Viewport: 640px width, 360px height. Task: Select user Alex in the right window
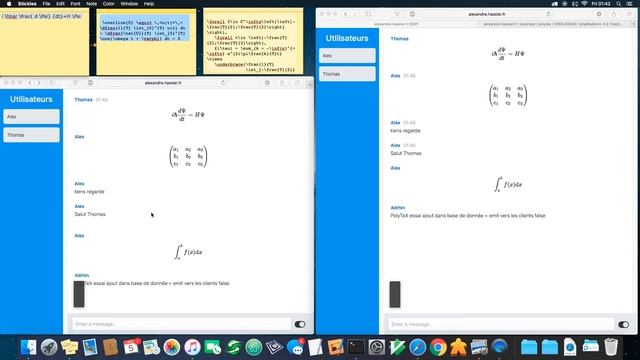(347, 56)
